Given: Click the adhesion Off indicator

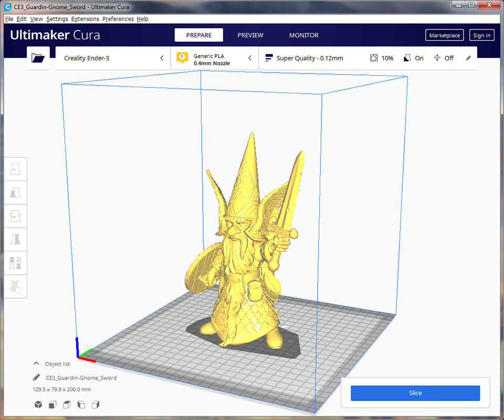Looking at the screenshot, I should click(x=444, y=58).
